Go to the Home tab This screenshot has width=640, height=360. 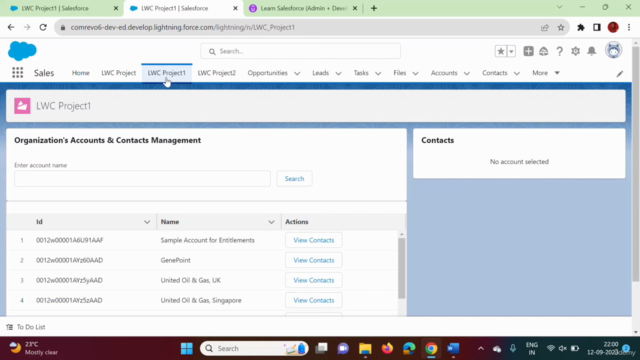pyautogui.click(x=80, y=73)
